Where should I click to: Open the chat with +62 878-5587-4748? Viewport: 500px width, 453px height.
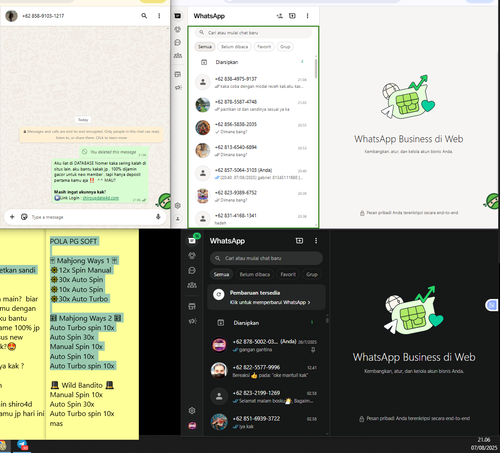[253, 105]
